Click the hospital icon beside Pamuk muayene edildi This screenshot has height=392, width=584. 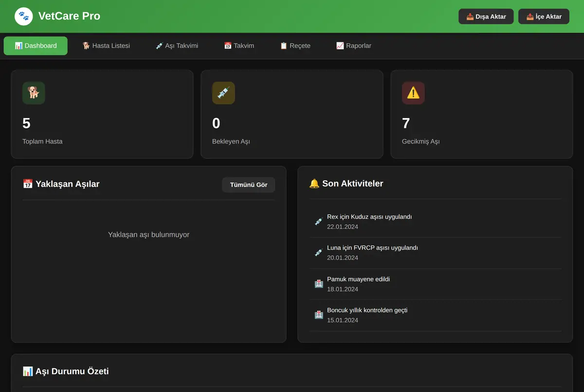[x=319, y=284]
